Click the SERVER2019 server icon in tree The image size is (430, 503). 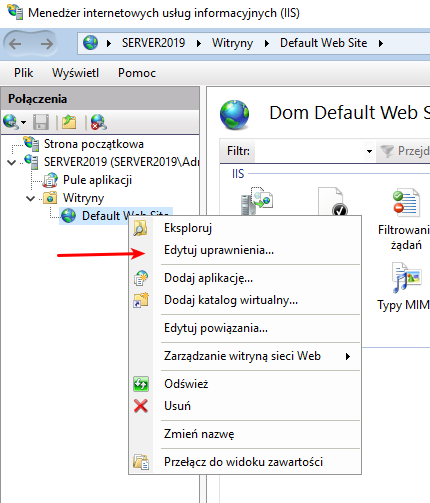(32, 162)
